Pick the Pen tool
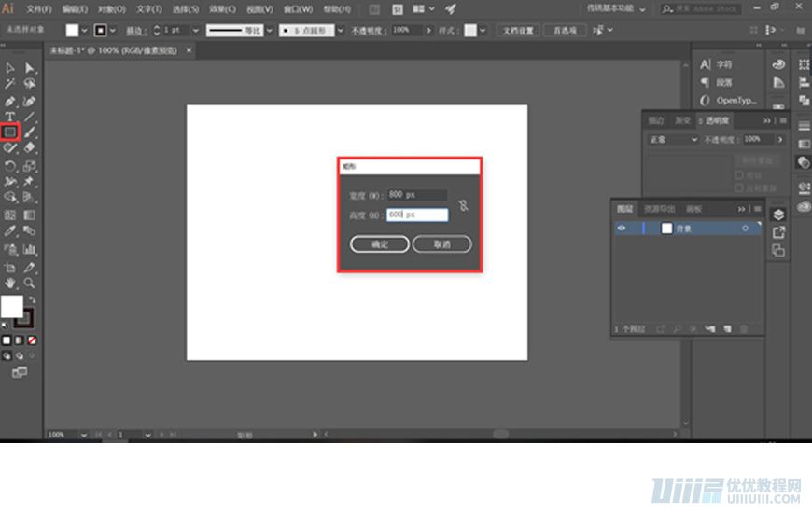Viewport: 812px width, 513px height. coord(10,101)
